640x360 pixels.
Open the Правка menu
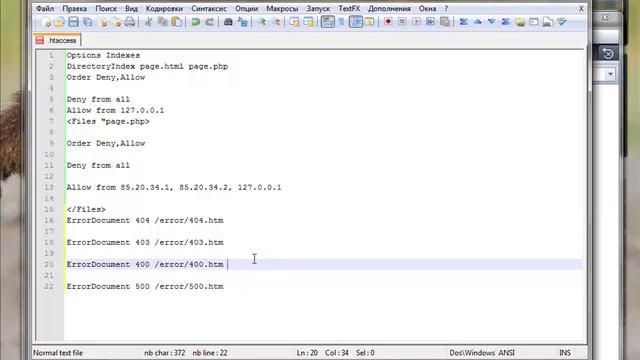74,8
